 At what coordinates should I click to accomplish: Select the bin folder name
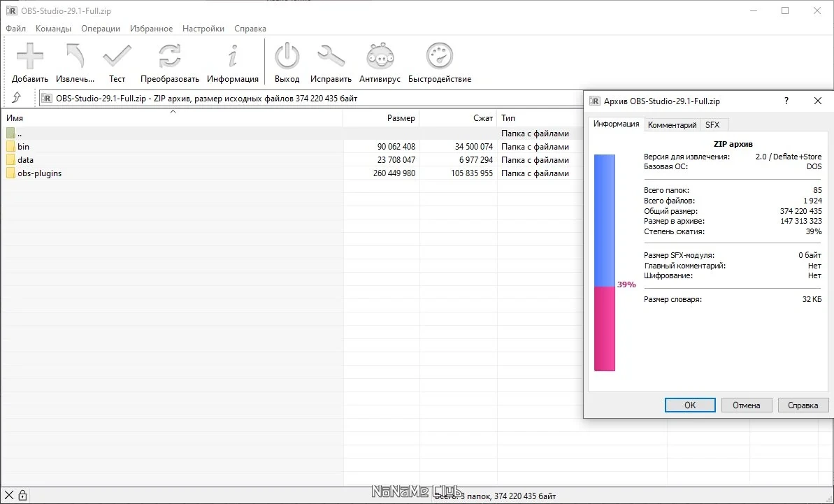click(23, 147)
